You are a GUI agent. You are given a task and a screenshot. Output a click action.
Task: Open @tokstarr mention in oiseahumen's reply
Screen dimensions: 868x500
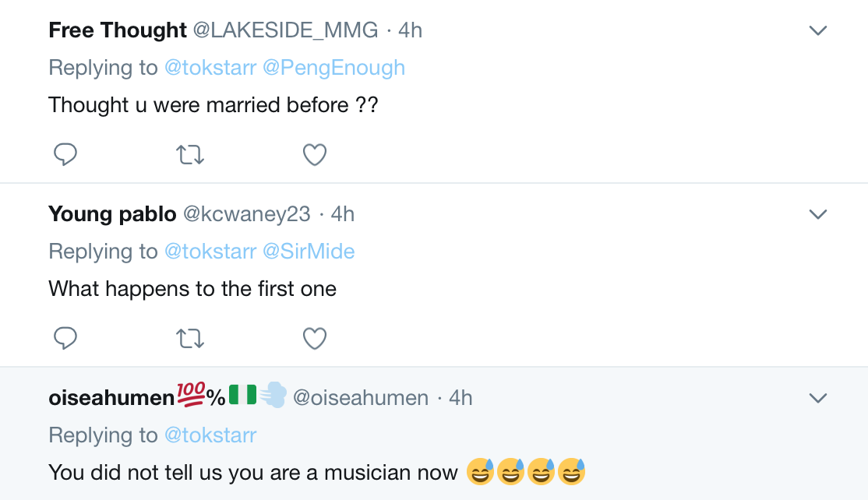point(210,435)
